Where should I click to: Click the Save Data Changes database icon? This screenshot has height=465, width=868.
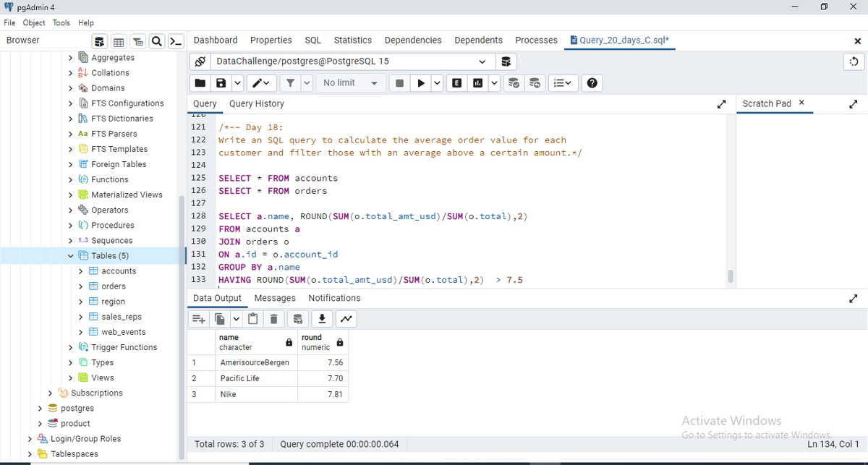tap(298, 319)
